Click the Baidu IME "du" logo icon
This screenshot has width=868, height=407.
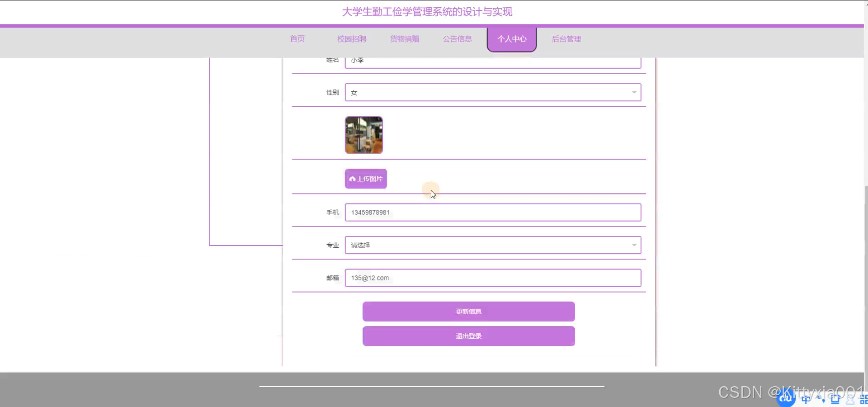click(x=786, y=398)
